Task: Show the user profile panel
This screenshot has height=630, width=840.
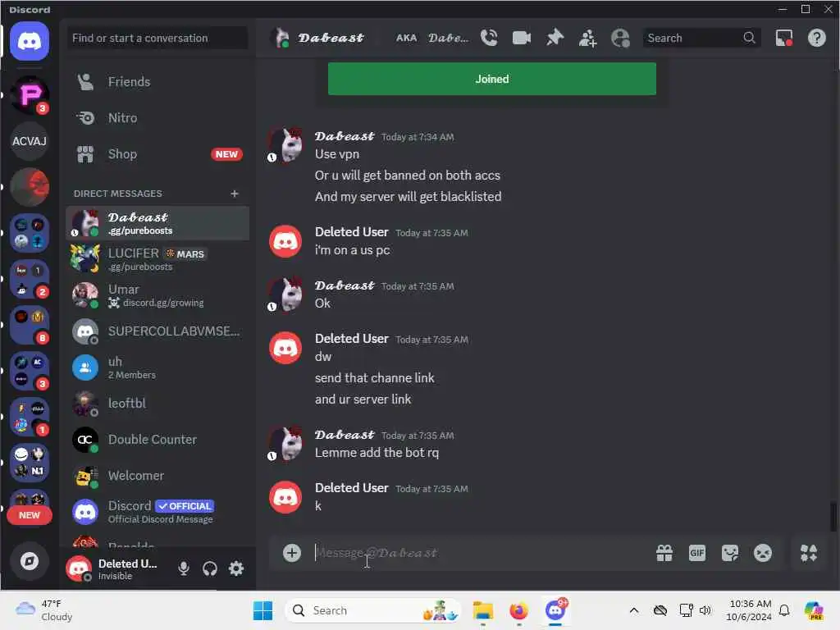Action: pos(620,38)
